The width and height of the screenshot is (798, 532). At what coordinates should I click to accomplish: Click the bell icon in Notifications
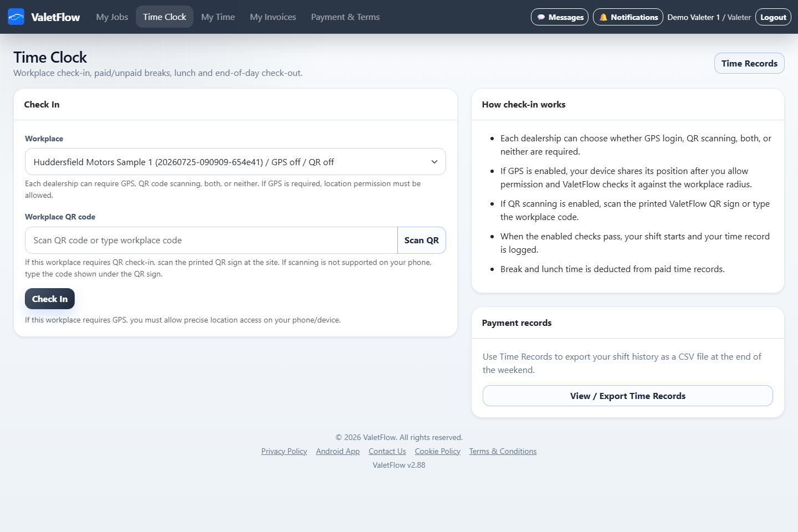coord(603,17)
